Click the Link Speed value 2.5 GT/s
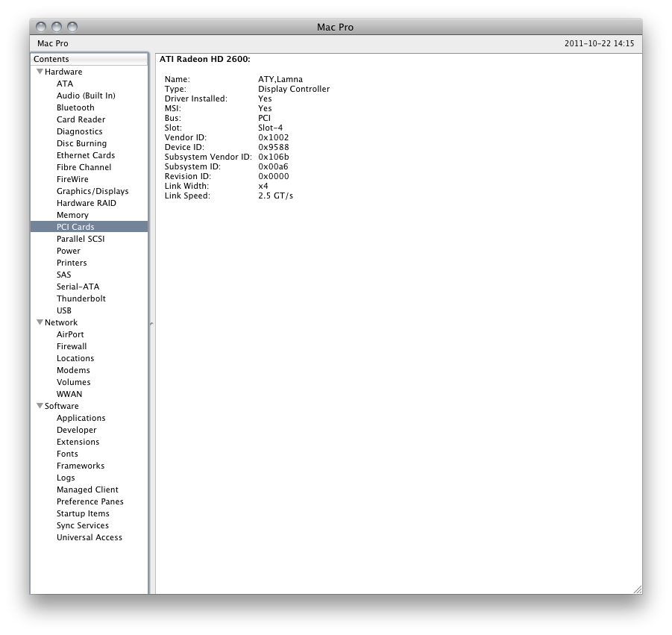 [275, 195]
